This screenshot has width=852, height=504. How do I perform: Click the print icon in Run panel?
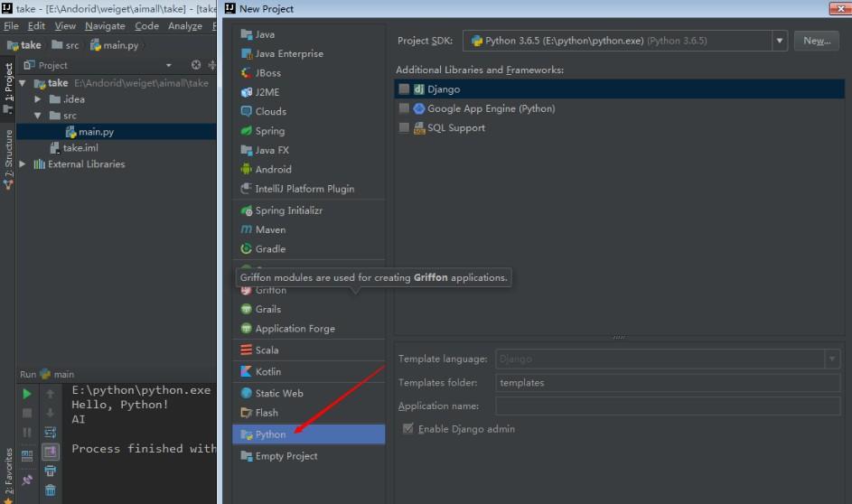pyautogui.click(x=50, y=471)
